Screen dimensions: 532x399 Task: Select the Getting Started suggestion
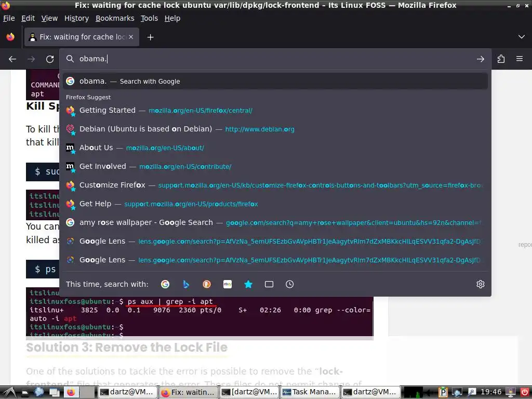click(x=275, y=110)
